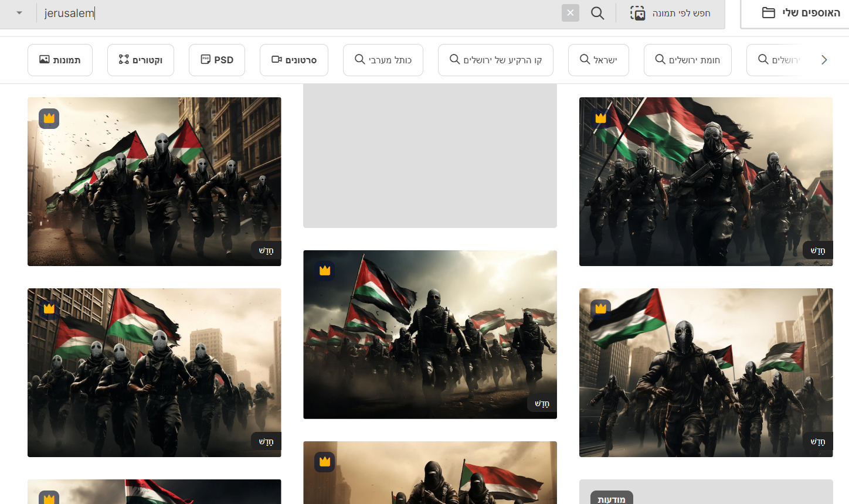
Task: Open second right-column thumbnail with lone front figure
Action: 706,373
